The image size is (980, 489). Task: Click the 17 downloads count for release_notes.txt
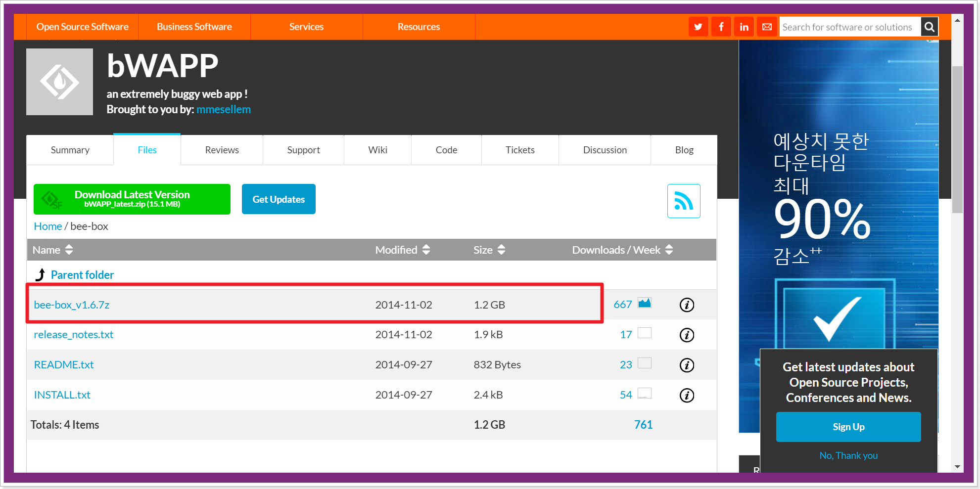click(626, 335)
